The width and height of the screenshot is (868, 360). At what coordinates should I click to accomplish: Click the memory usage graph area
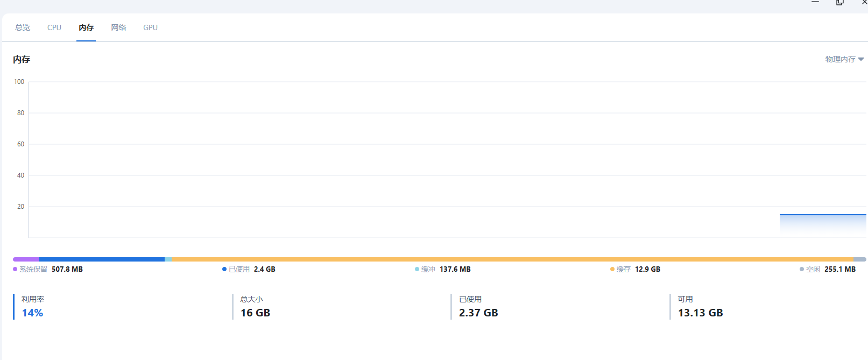tap(447, 159)
